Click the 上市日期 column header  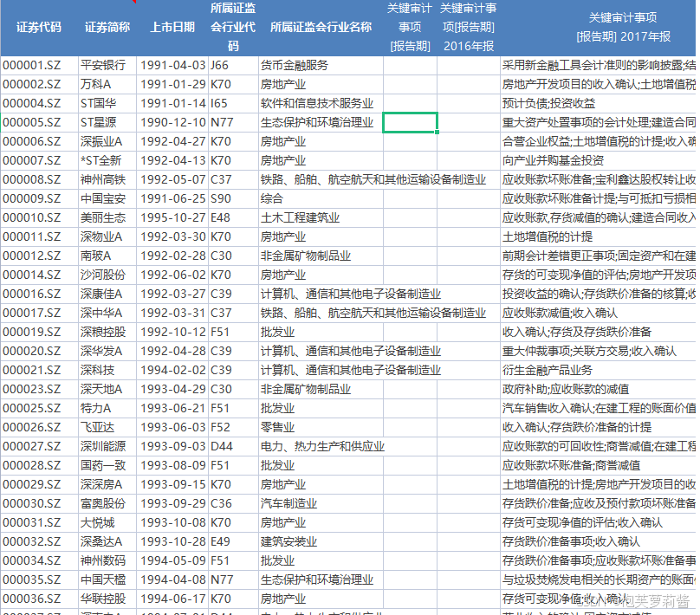click(172, 27)
